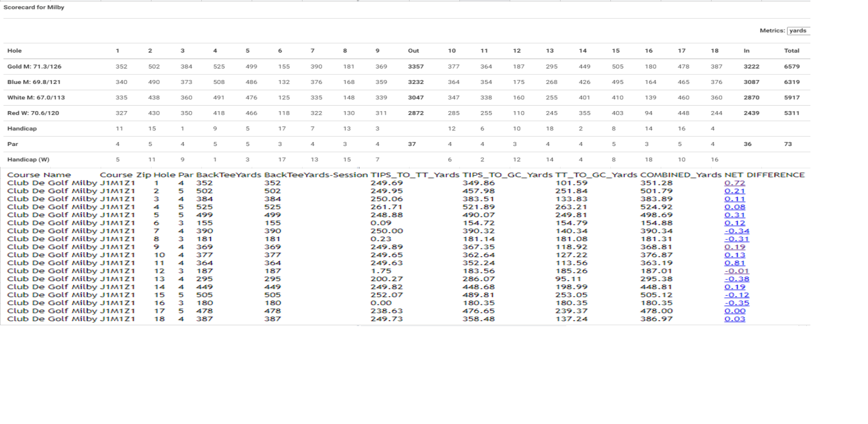Click the 'Course Name' column header
The height and width of the screenshot is (424, 868).
pyautogui.click(x=39, y=175)
